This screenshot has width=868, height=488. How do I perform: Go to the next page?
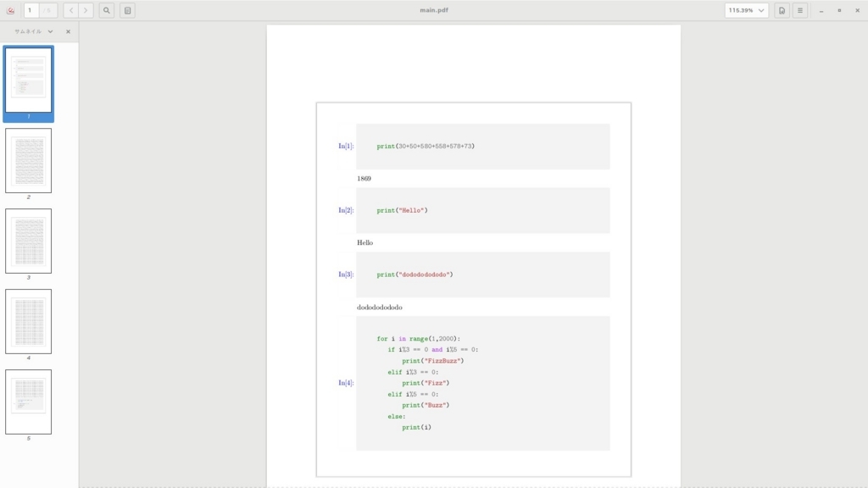click(x=86, y=10)
